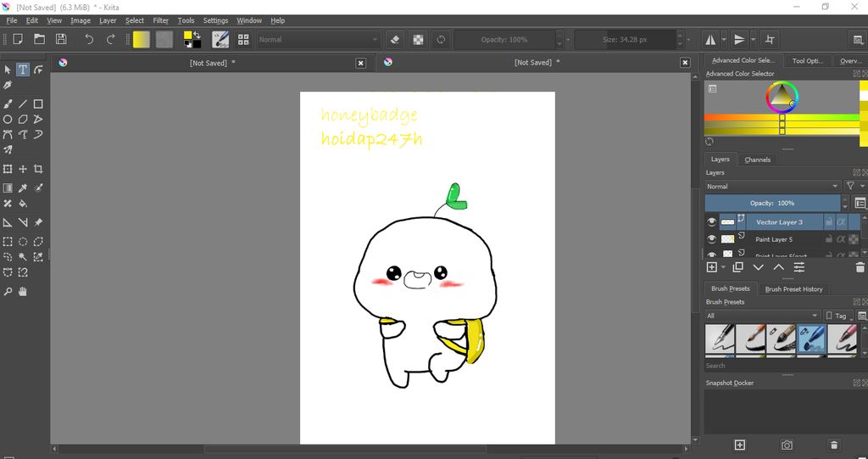Toggle horizontal mirror tool
This screenshot has width=868, height=459.
point(710,39)
